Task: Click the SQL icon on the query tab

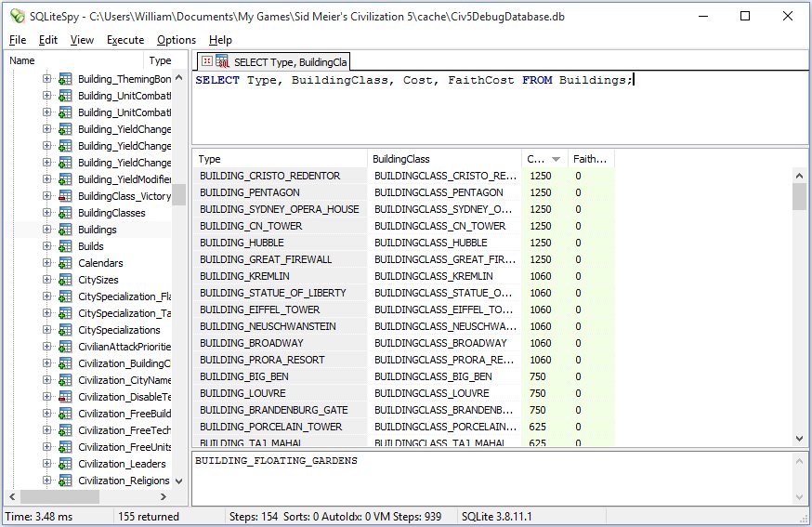Action: coord(222,61)
